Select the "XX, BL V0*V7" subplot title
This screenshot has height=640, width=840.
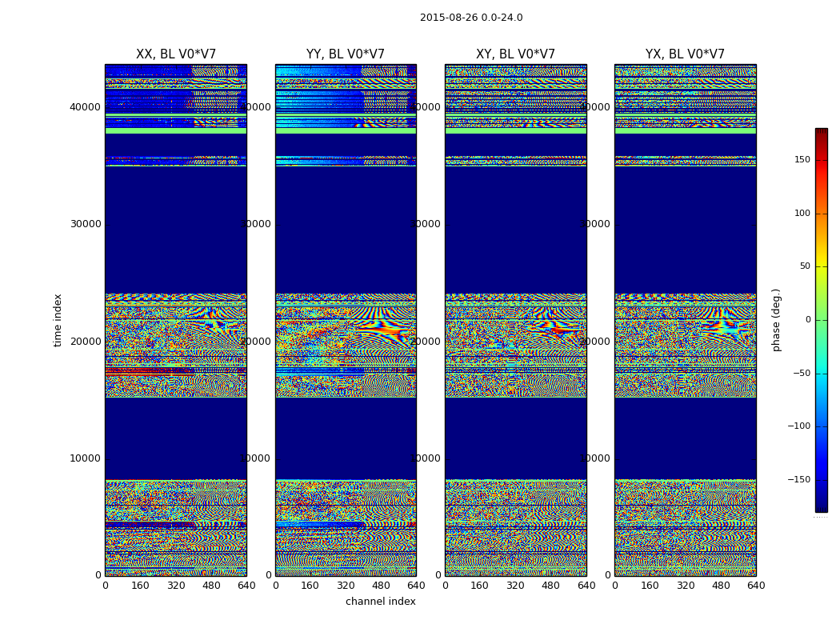click(176, 54)
